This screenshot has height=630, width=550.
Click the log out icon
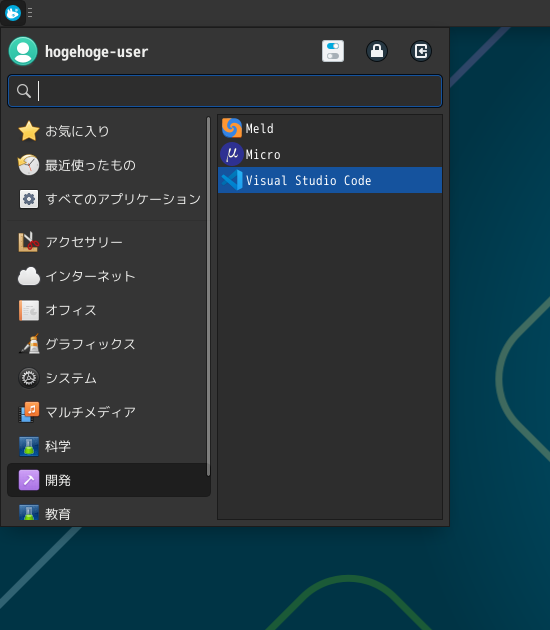click(x=421, y=51)
